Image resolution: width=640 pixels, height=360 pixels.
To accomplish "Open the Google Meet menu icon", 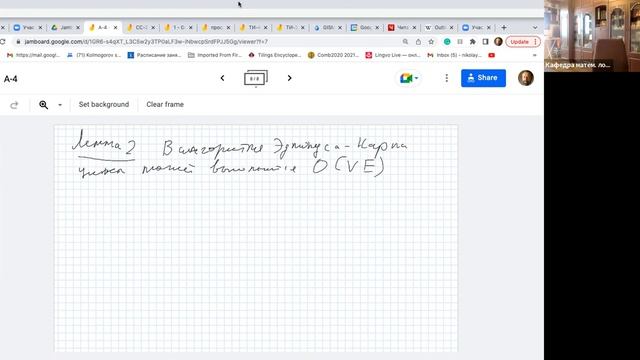I will click(409, 78).
